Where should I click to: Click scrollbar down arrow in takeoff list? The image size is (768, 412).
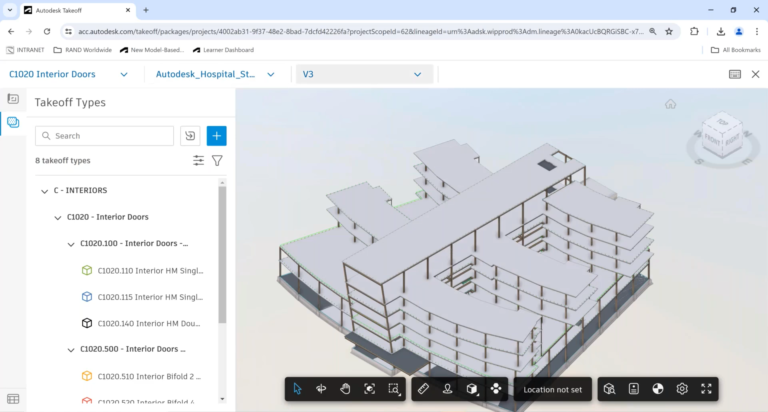222,399
